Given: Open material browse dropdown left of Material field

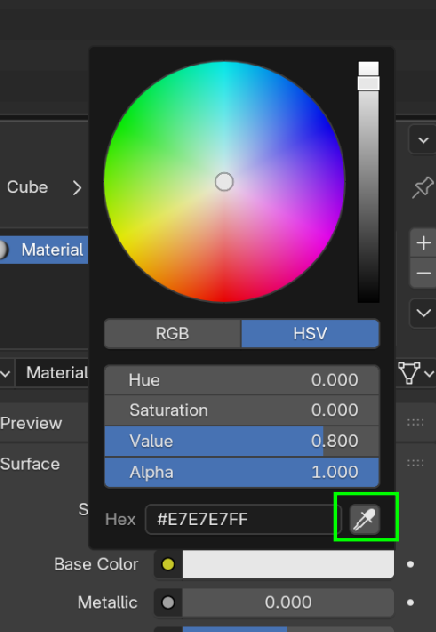Looking at the screenshot, I should pos(6,373).
